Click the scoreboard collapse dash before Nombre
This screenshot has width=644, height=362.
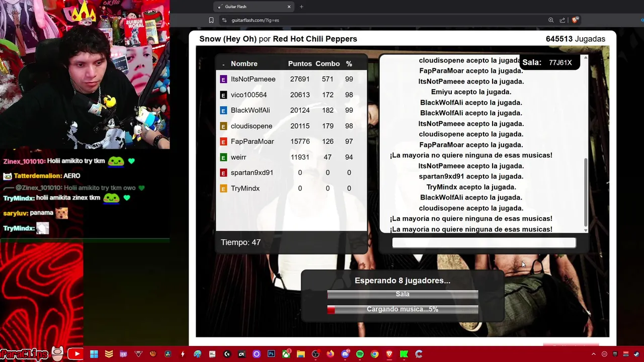223,64
